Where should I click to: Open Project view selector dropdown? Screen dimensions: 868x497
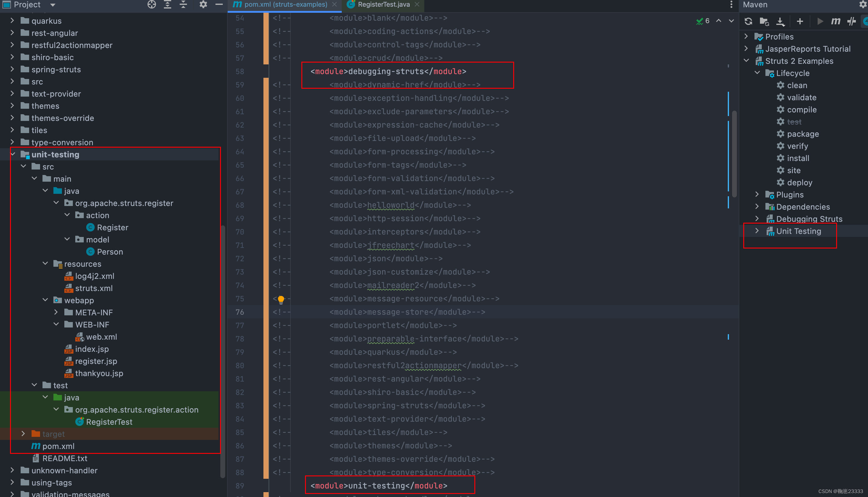[x=53, y=5]
